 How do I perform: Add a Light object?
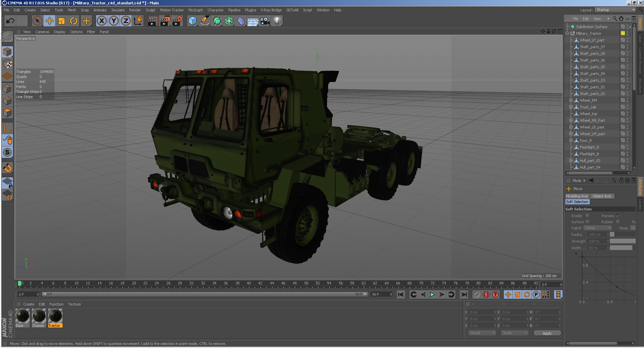coord(277,21)
